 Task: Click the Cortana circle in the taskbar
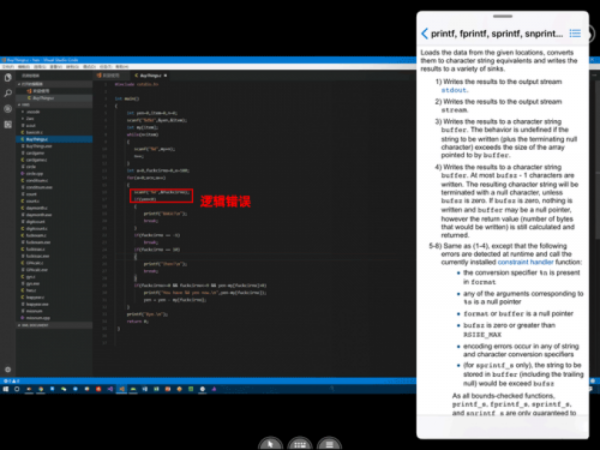tap(17, 389)
